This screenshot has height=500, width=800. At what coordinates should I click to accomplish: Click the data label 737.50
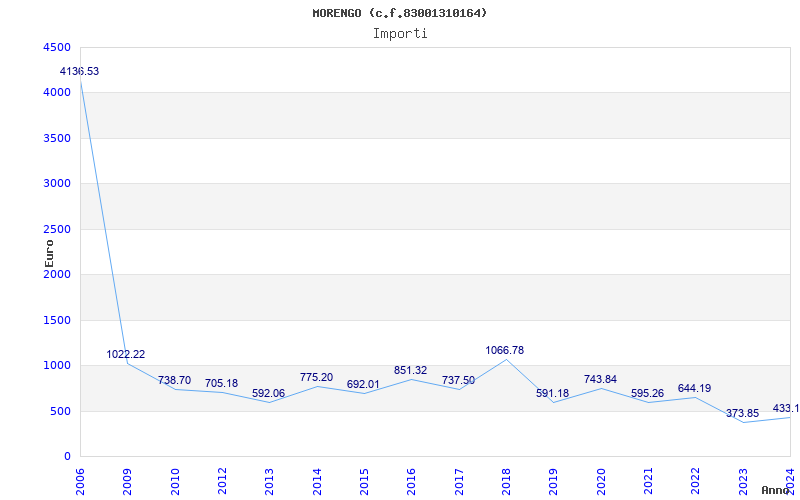(x=458, y=380)
